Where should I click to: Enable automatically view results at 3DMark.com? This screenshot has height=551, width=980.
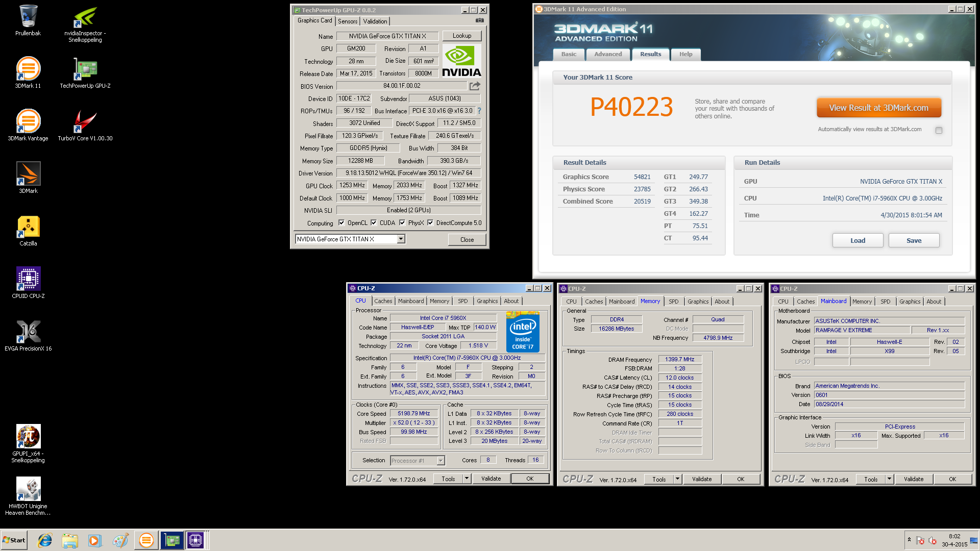pos(939,130)
